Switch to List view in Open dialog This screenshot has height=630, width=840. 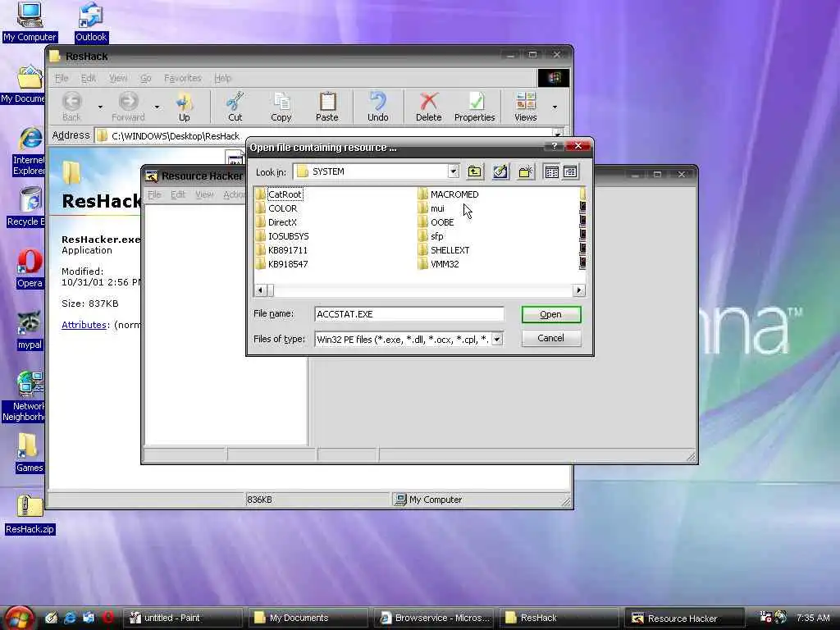pos(552,171)
